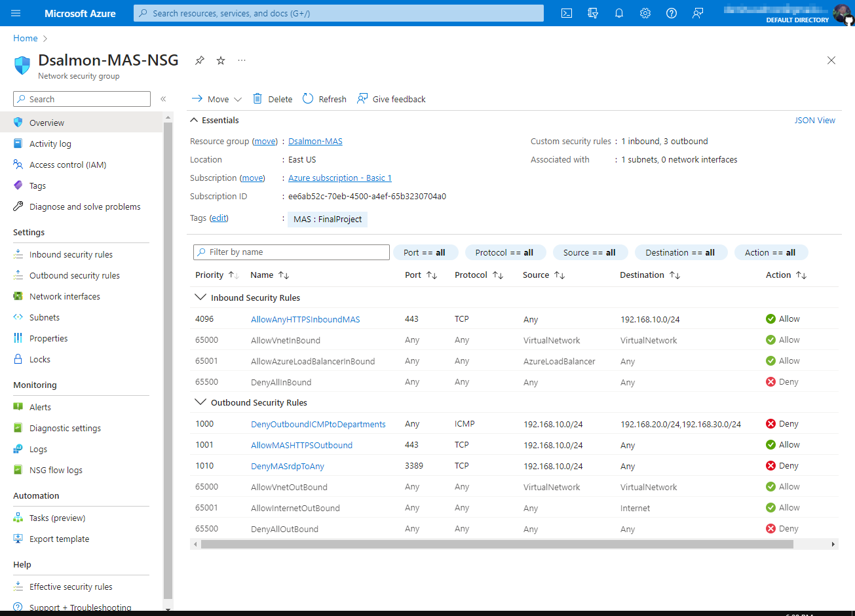Click Delete in the toolbar
This screenshot has width=855, height=616.
pos(273,99)
